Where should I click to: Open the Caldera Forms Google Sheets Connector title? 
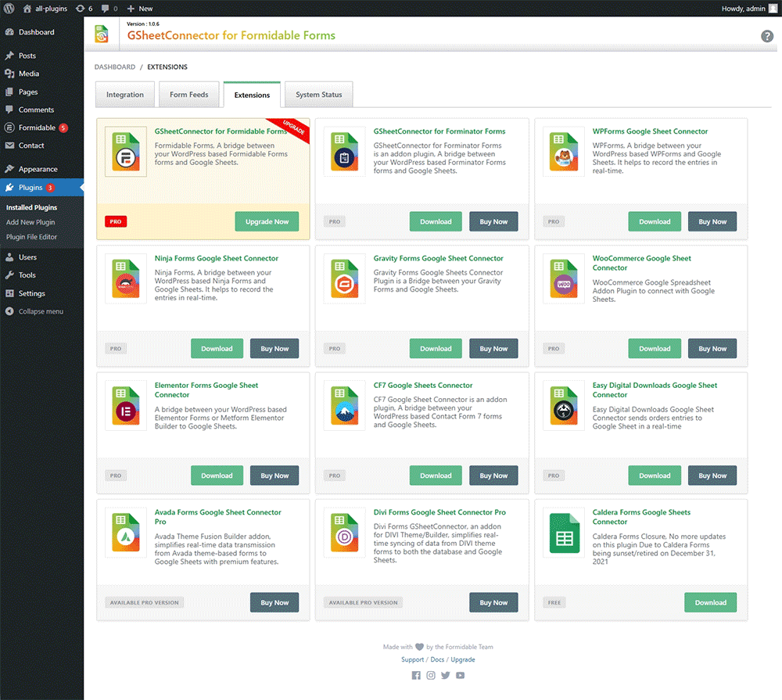tap(641, 517)
